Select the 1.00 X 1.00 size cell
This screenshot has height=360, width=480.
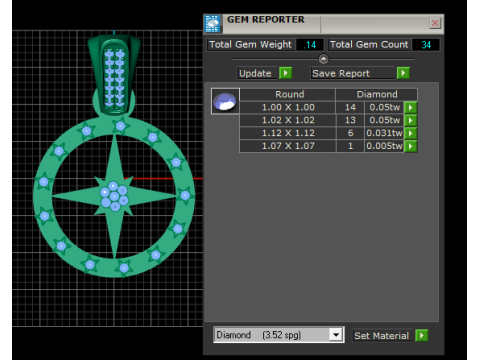[288, 107]
